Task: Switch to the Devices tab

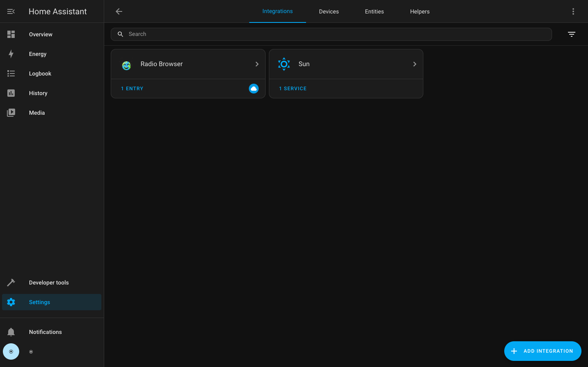Action: tap(329, 11)
